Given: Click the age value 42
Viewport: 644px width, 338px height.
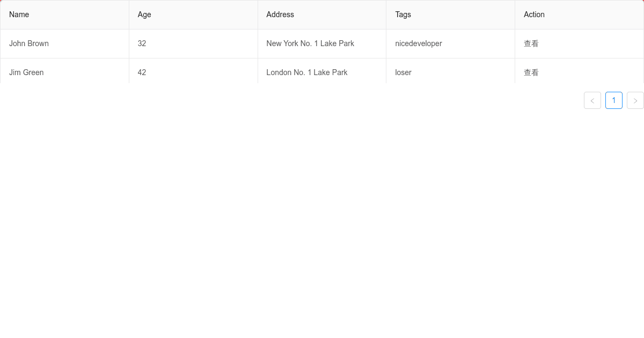Looking at the screenshot, I should (x=142, y=72).
